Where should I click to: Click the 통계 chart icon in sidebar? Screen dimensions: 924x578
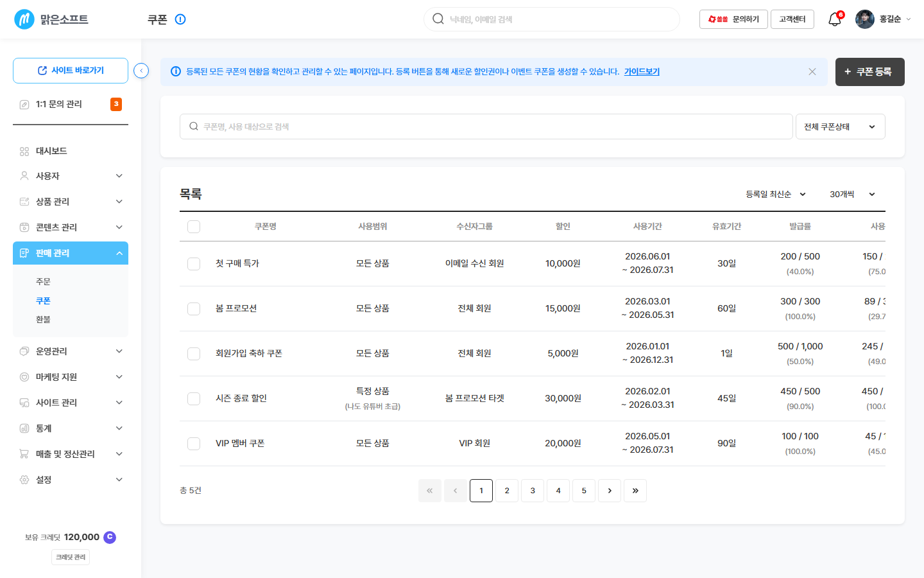[24, 428]
